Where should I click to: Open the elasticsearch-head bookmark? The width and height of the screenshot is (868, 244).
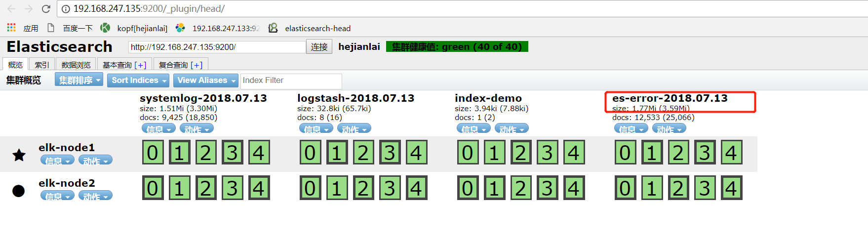click(x=317, y=28)
